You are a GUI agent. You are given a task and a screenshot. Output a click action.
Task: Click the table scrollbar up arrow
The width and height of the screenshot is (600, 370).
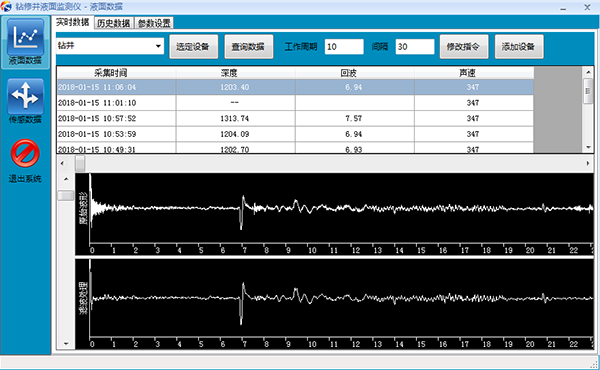tap(588, 72)
